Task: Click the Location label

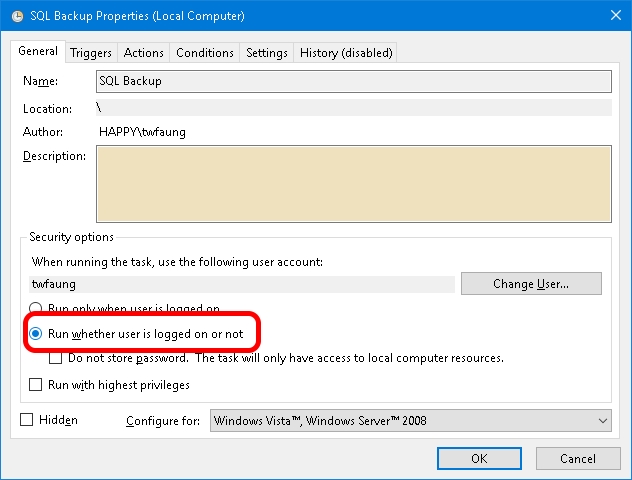Action: coord(48,109)
